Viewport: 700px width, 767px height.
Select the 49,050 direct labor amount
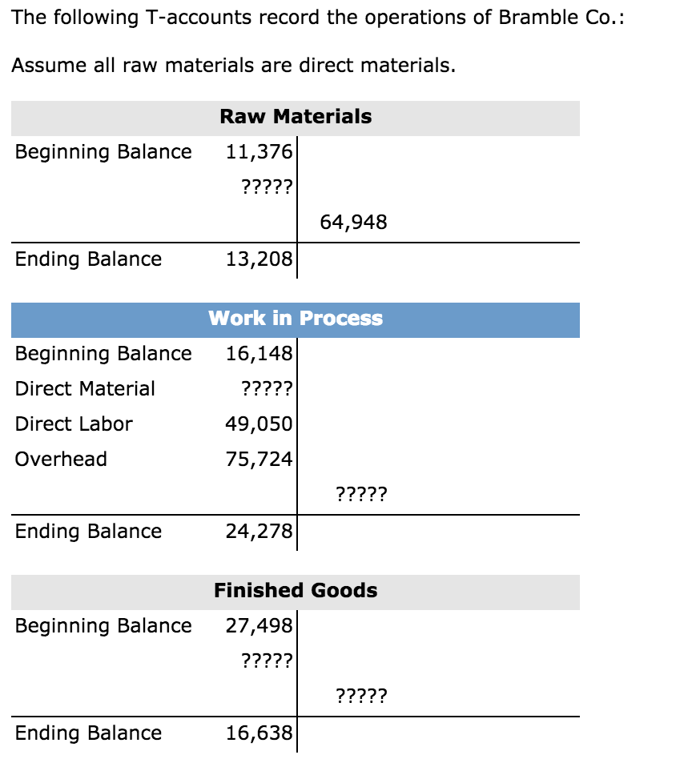tap(260, 424)
